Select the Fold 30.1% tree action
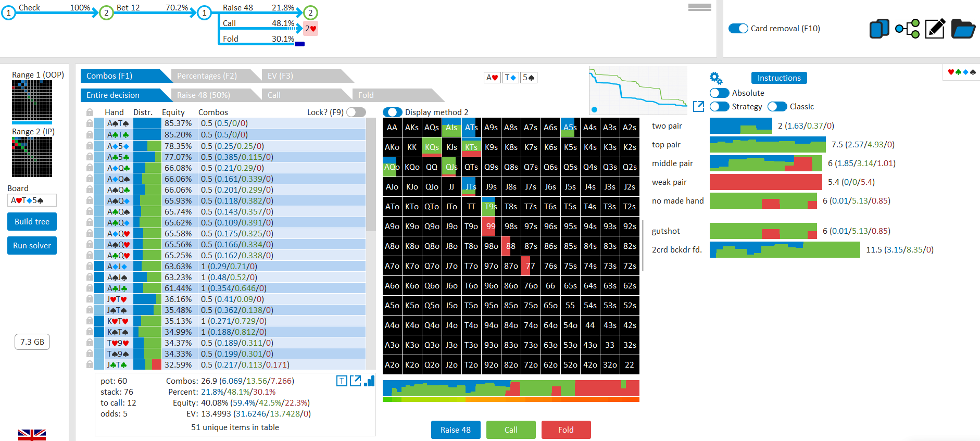This screenshot has height=441, width=980. pyautogui.click(x=258, y=39)
